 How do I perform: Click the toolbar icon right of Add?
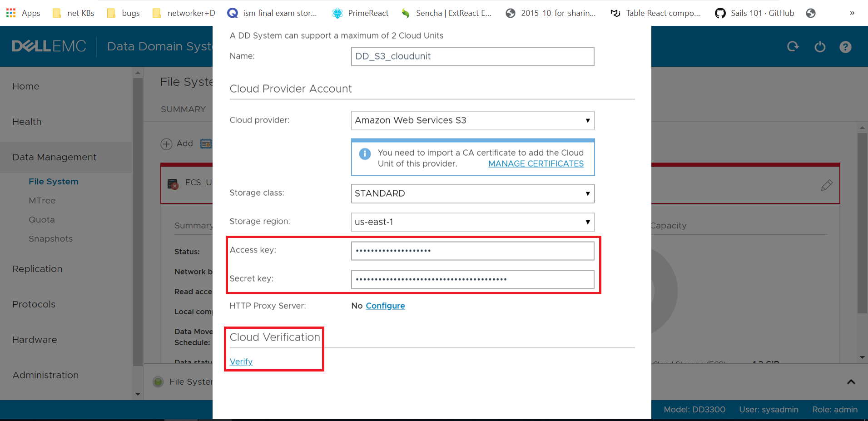206,144
